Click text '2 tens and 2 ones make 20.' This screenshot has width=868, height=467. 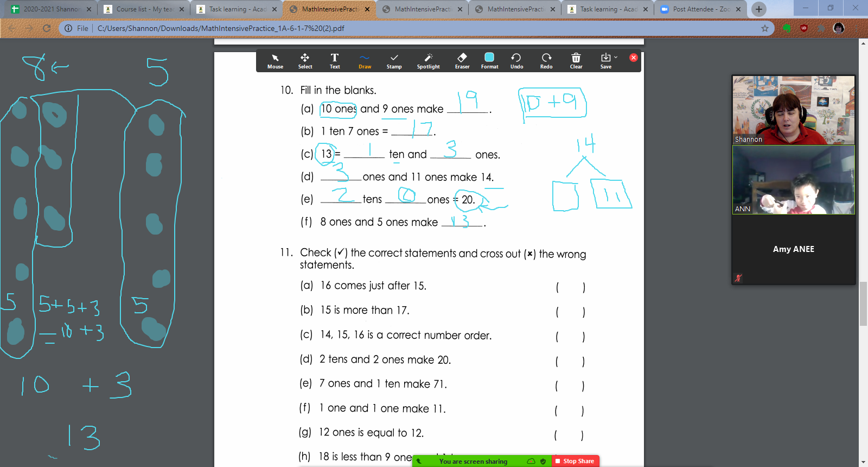(x=385, y=359)
